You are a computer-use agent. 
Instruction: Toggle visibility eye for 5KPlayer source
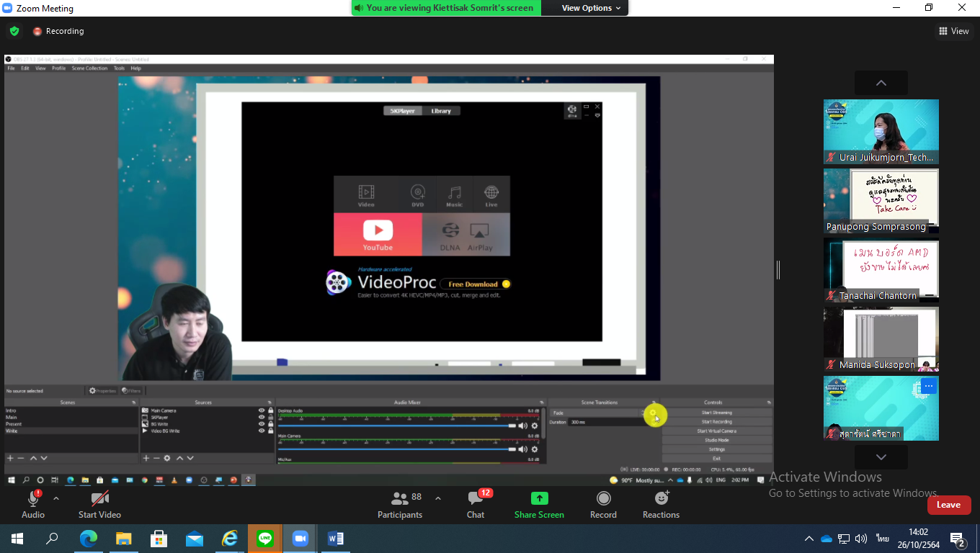pyautogui.click(x=262, y=418)
